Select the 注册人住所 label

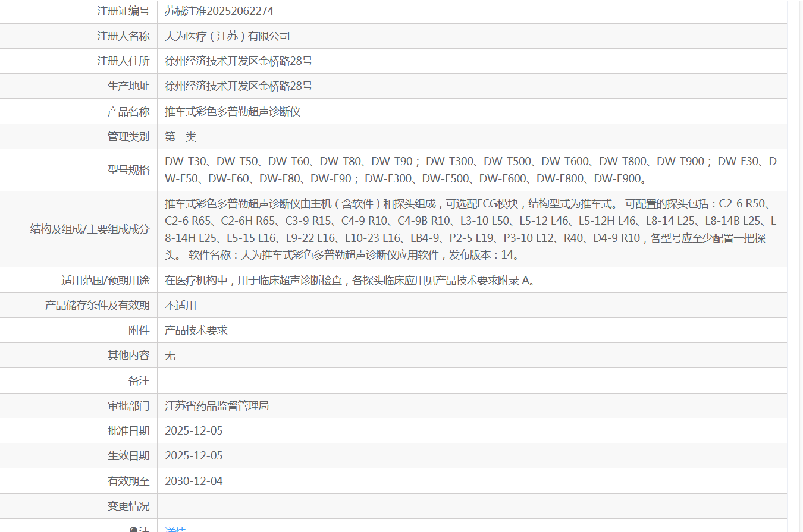point(123,61)
